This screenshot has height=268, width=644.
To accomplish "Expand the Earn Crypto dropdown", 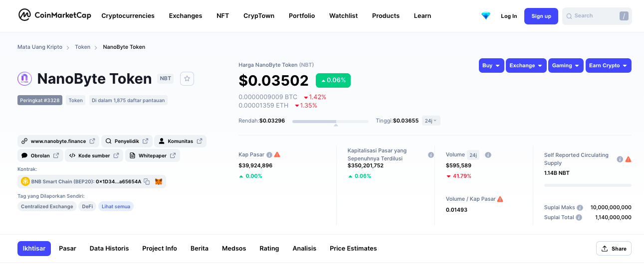I will pyautogui.click(x=608, y=66).
